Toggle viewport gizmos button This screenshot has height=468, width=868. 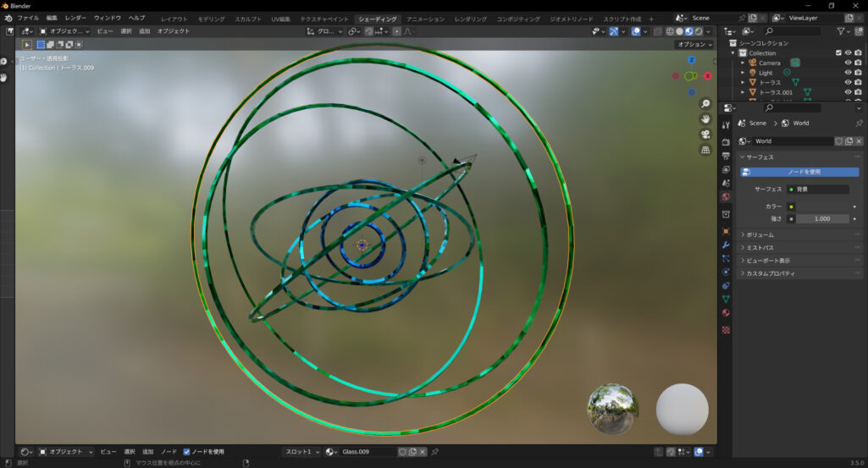coord(613,31)
